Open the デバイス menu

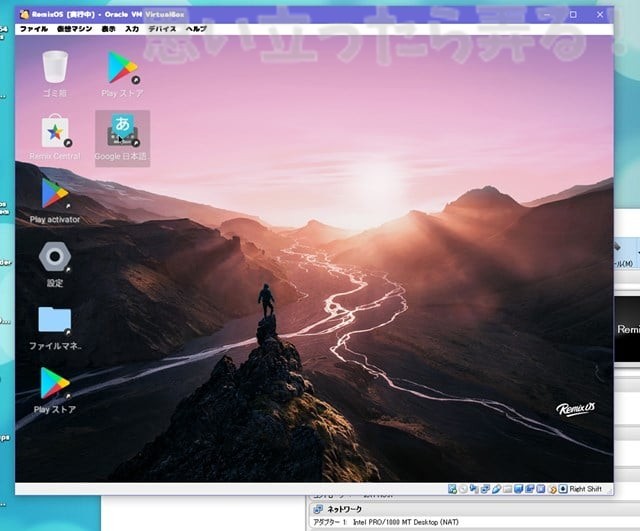coord(162,29)
